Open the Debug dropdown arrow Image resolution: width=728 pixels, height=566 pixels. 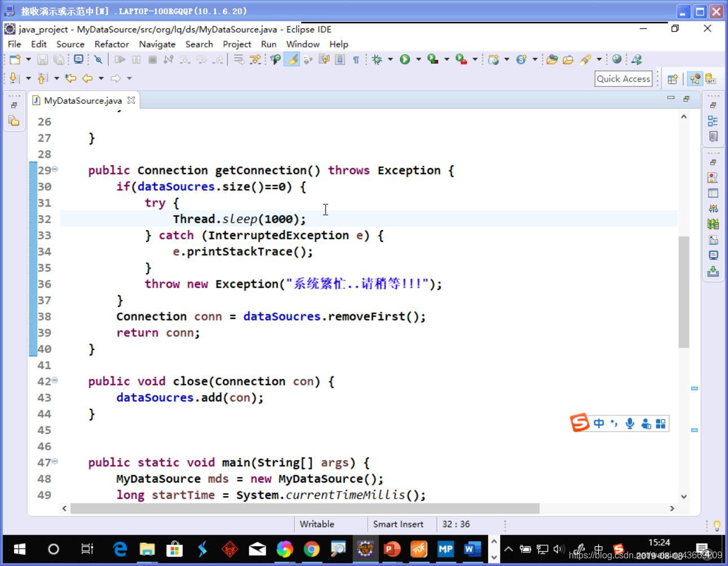(x=390, y=59)
